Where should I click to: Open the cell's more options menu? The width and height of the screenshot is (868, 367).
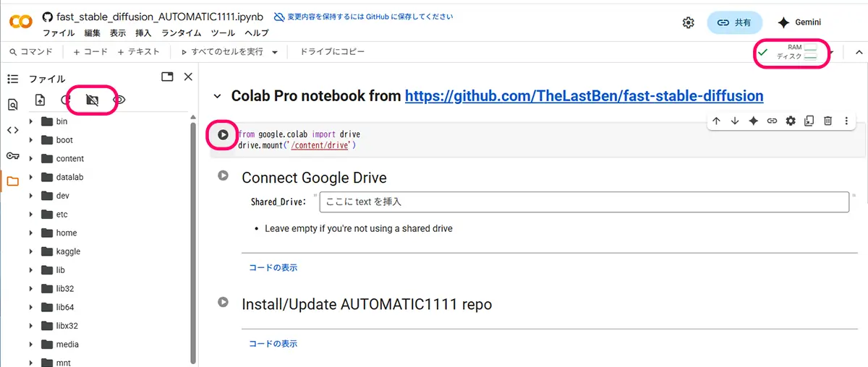tap(846, 121)
